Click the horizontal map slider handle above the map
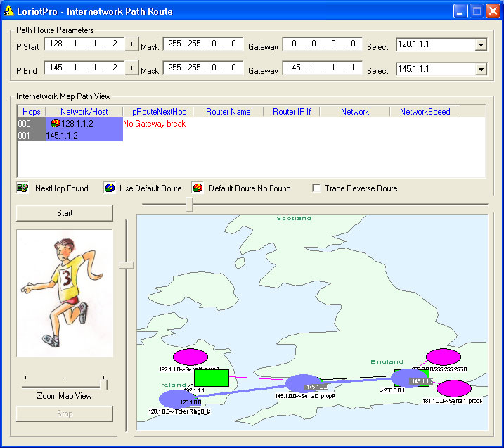The image size is (504, 448). tap(188, 204)
